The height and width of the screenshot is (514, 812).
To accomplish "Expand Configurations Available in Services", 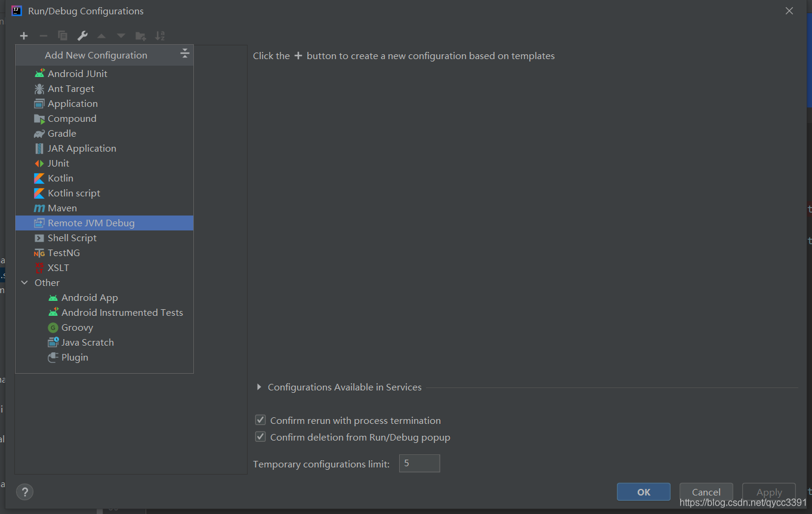I will (259, 387).
